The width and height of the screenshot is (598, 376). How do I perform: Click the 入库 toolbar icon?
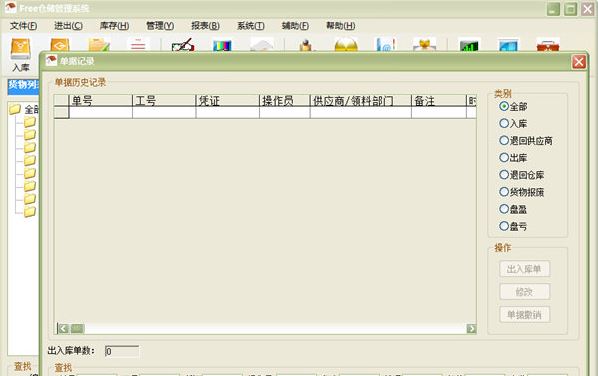(x=21, y=55)
